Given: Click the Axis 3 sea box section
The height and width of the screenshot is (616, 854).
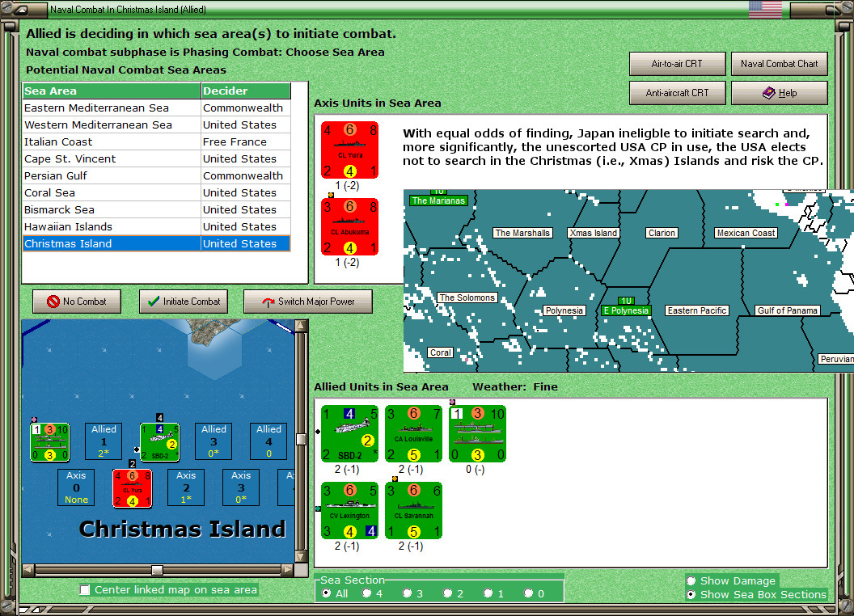Looking at the screenshot, I should click(241, 487).
